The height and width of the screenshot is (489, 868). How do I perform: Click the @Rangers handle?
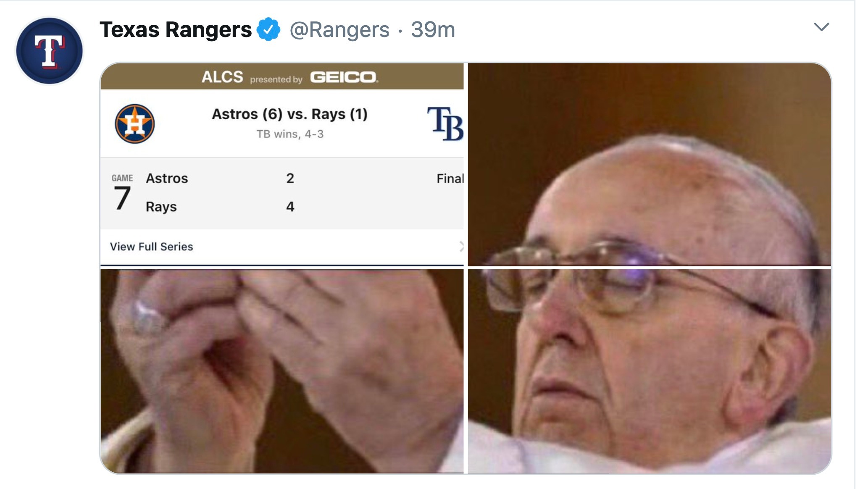coord(339,30)
